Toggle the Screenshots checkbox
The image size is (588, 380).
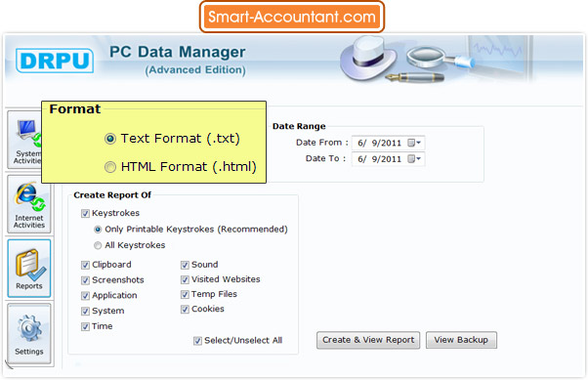(86, 280)
